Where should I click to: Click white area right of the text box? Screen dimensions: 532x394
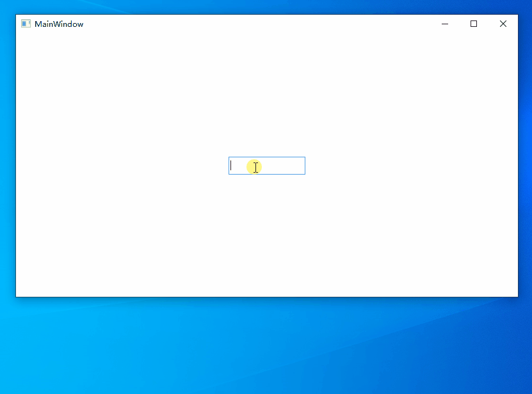point(410,166)
